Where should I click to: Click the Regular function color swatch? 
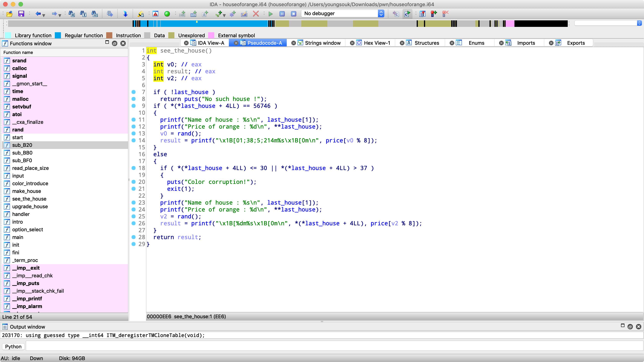[x=58, y=35]
